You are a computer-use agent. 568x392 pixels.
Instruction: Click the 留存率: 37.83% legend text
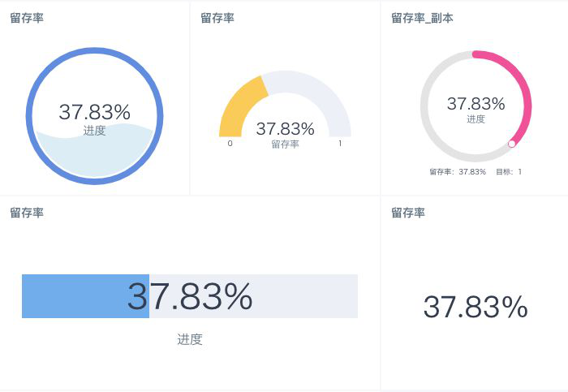click(458, 172)
